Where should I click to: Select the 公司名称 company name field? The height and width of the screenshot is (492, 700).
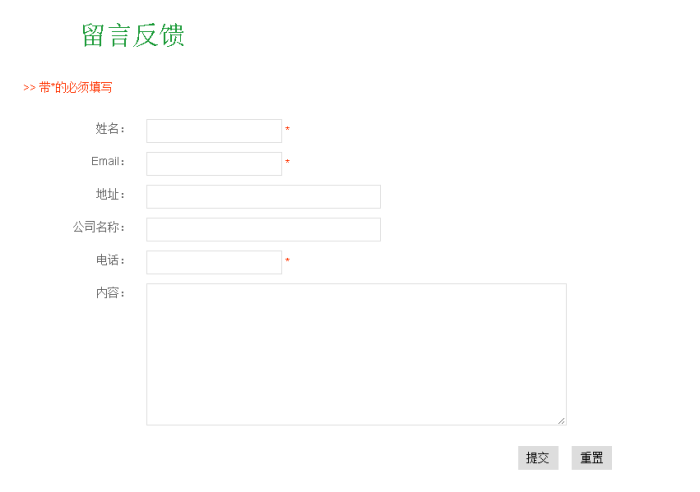pos(263,230)
